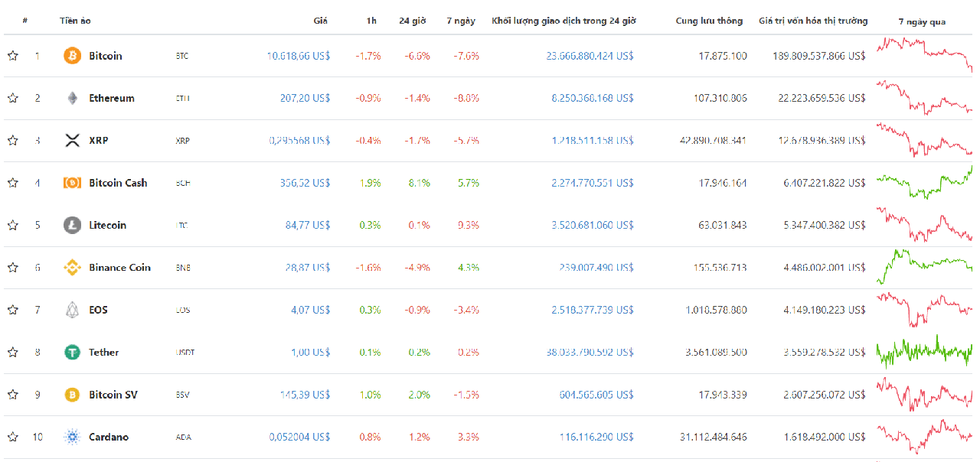Click the USDT ticker symbol
The height and width of the screenshot is (462, 980).
tap(185, 353)
